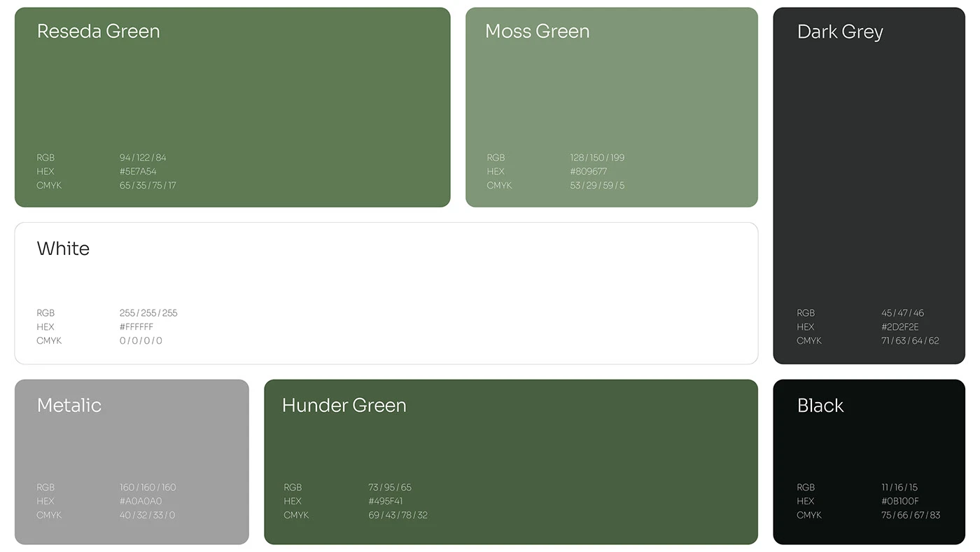Image resolution: width=980 pixels, height=552 pixels.
Task: Choose the Dark Grey swatch title
Action: pos(840,32)
